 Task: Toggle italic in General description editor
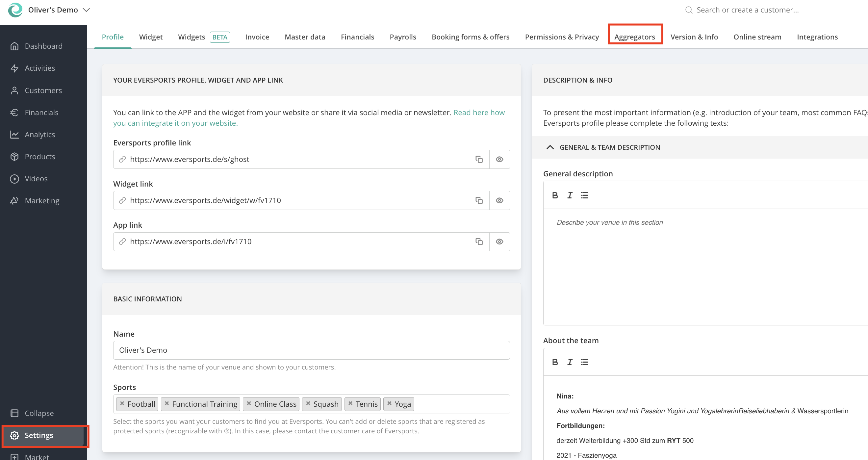pyautogui.click(x=570, y=195)
